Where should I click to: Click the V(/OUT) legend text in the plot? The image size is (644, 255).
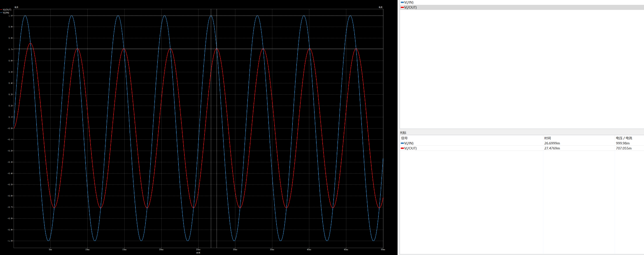7,10
